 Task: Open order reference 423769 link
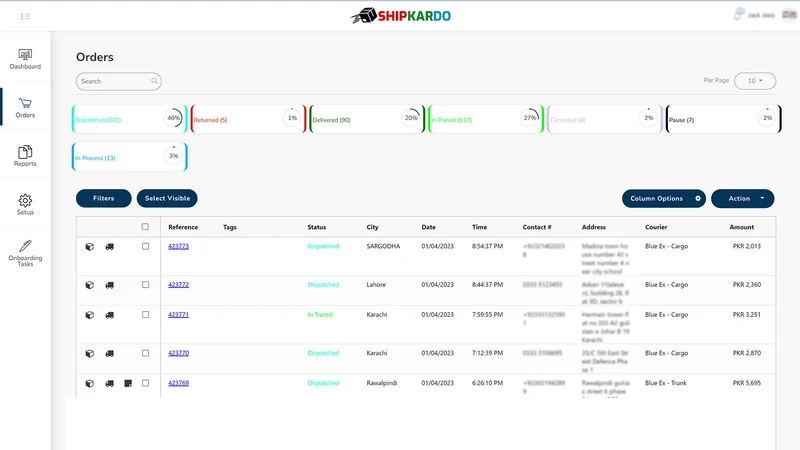coord(179,383)
